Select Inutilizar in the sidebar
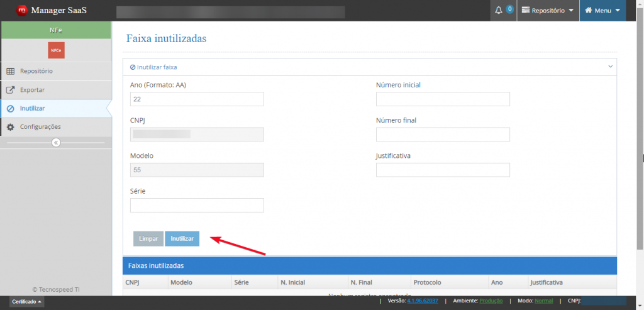Image resolution: width=644 pixels, height=310 pixels. pos(56,108)
